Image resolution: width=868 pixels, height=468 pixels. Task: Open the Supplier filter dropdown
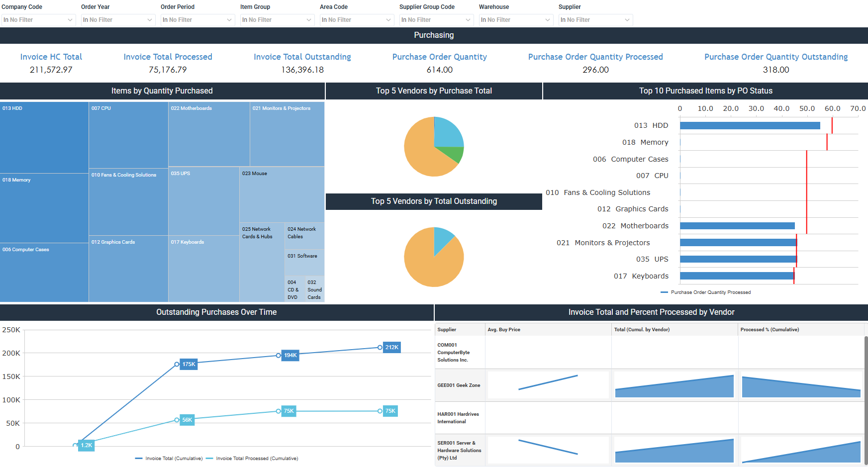coord(595,20)
